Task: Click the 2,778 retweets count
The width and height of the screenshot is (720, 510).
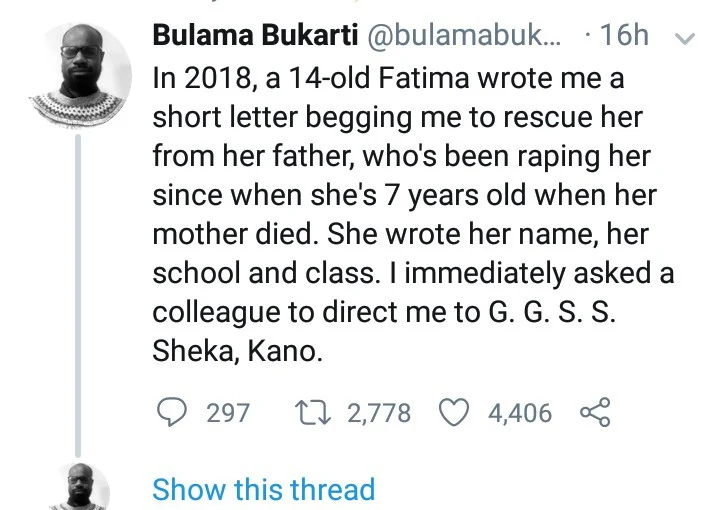Action: tap(378, 413)
